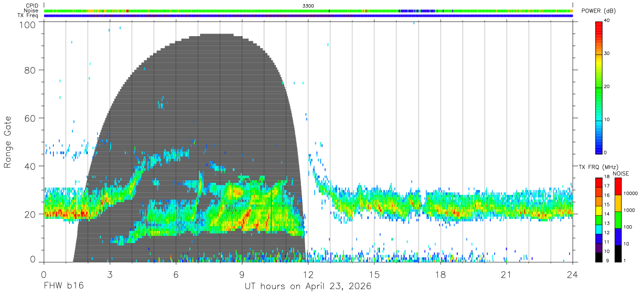Click the FHW b16 radar label
Viewport: 644px width, 297px height.
63,287
